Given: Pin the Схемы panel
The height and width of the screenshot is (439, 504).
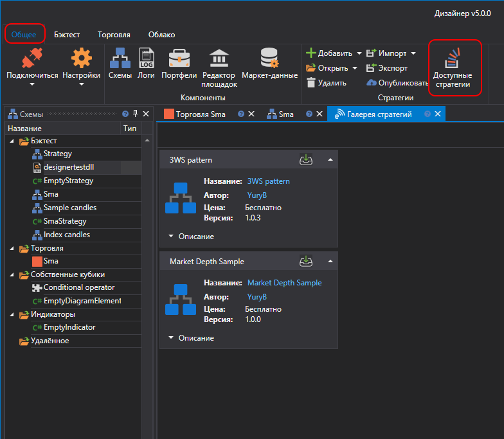Looking at the screenshot, I should pos(135,113).
